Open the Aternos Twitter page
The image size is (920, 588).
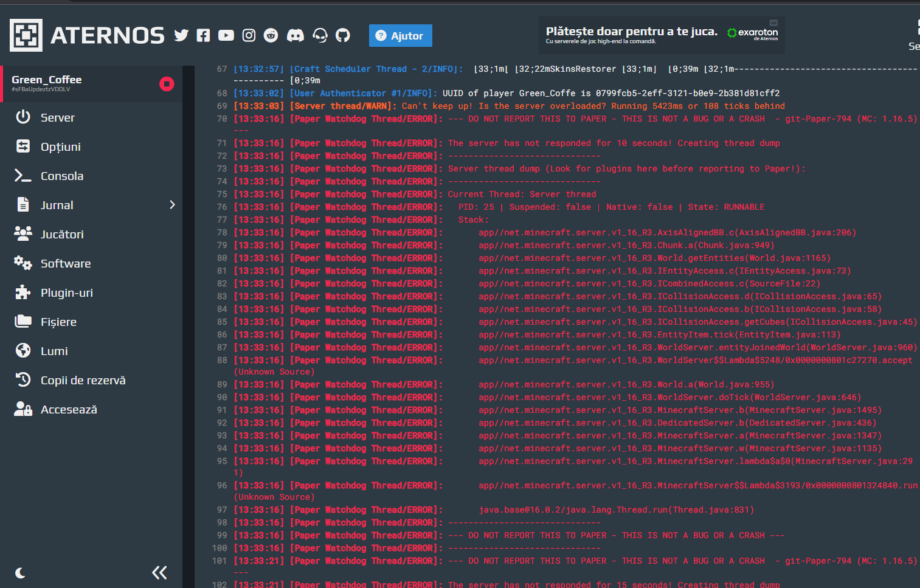point(181,35)
